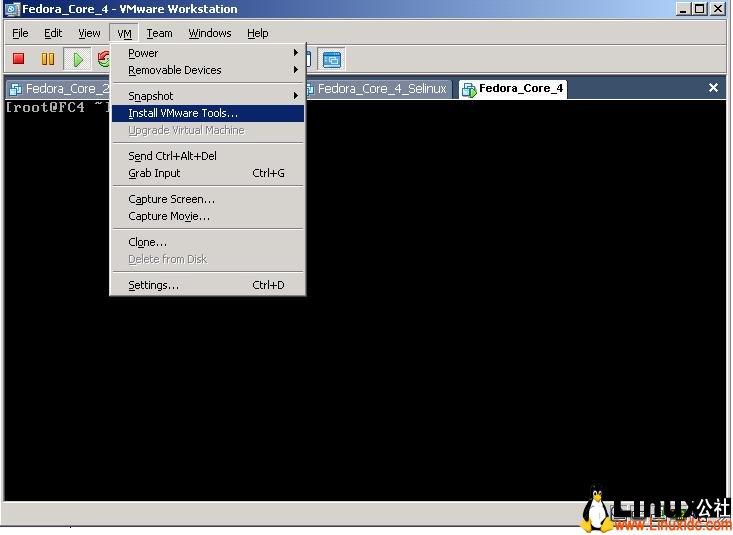Click the Reset toolbar icon
The image size is (733, 535).
click(103, 59)
